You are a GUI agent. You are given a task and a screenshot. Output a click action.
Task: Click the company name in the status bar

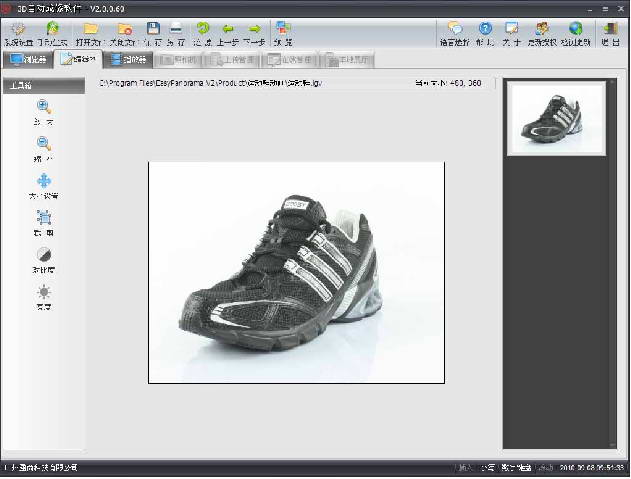[x=41, y=468]
